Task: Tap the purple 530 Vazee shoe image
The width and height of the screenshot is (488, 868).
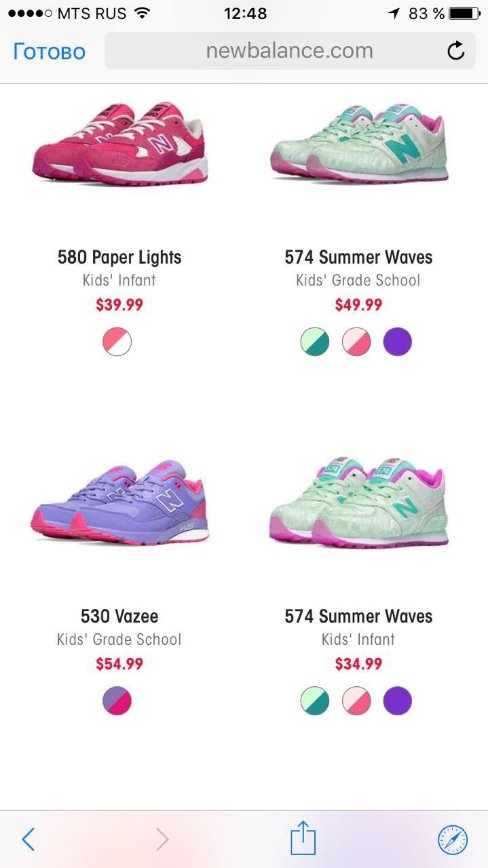Action: coord(120,502)
